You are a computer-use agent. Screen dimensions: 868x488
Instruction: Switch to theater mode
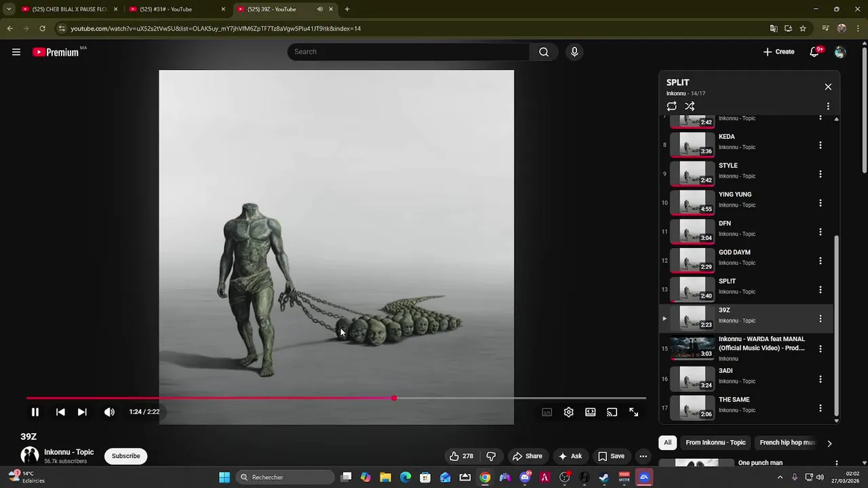pos(591,412)
